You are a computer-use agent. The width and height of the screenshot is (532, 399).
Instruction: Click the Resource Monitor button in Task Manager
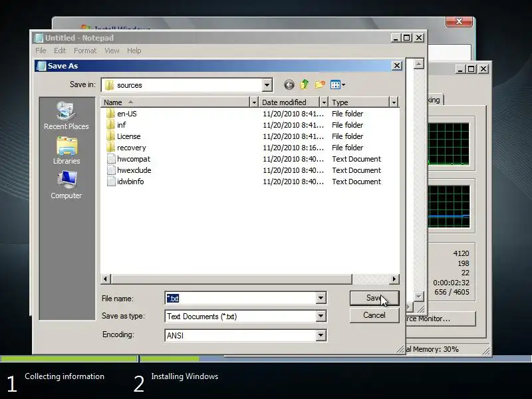coord(441,319)
